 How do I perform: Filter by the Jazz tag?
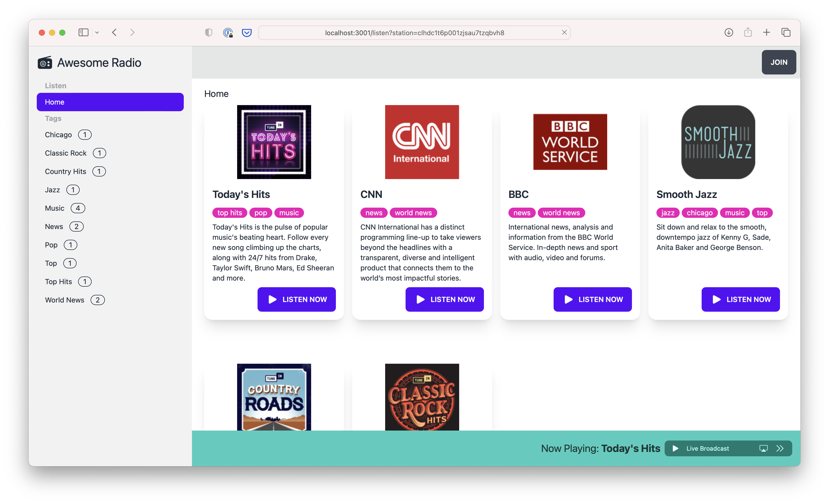click(53, 190)
